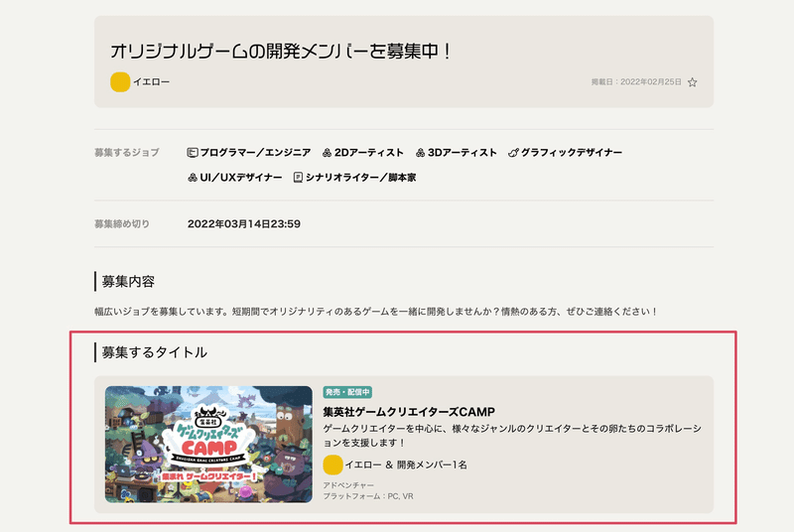Screen dimensions: 794x532
Task: Click the 2Dアーティスト job icon
Action: pos(328,153)
